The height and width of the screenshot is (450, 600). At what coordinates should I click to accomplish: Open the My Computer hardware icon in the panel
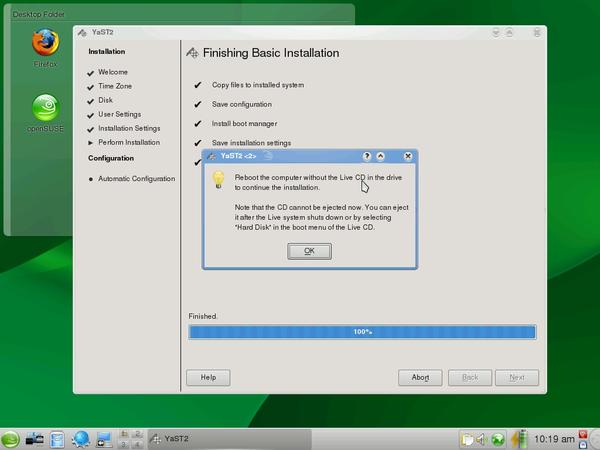pyautogui.click(x=35, y=439)
